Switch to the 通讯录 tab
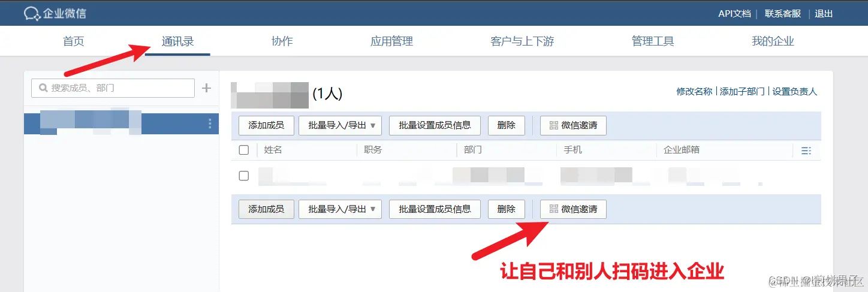This screenshot has width=868, height=292. 177,41
